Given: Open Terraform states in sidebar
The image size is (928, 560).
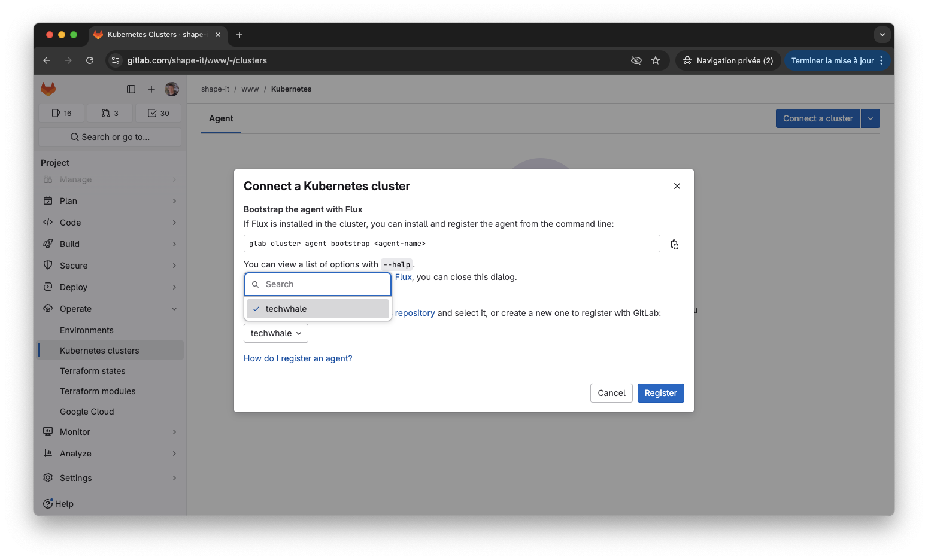Looking at the screenshot, I should tap(110, 371).
